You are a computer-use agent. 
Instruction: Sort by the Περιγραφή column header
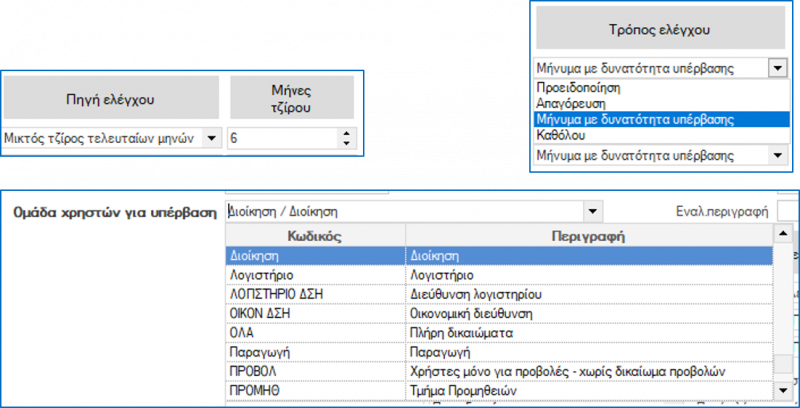tap(589, 236)
